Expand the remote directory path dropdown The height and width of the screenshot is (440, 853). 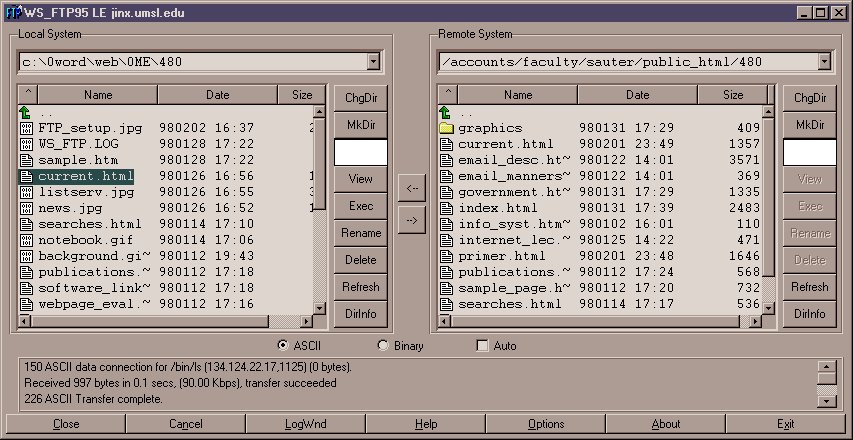pos(823,62)
